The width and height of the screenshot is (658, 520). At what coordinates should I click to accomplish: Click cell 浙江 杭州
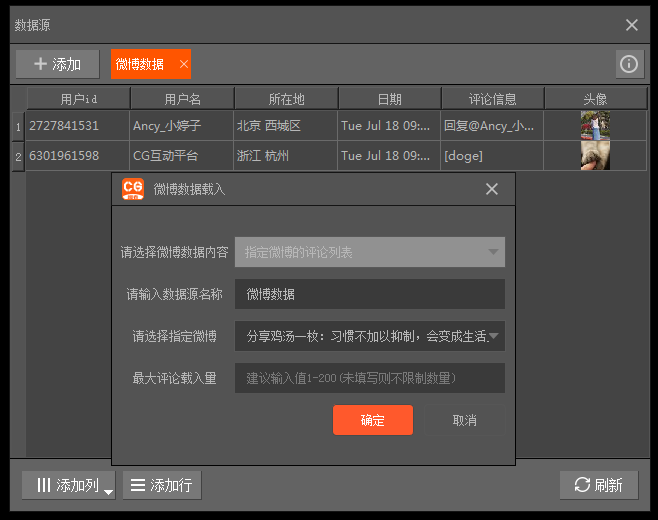285,156
